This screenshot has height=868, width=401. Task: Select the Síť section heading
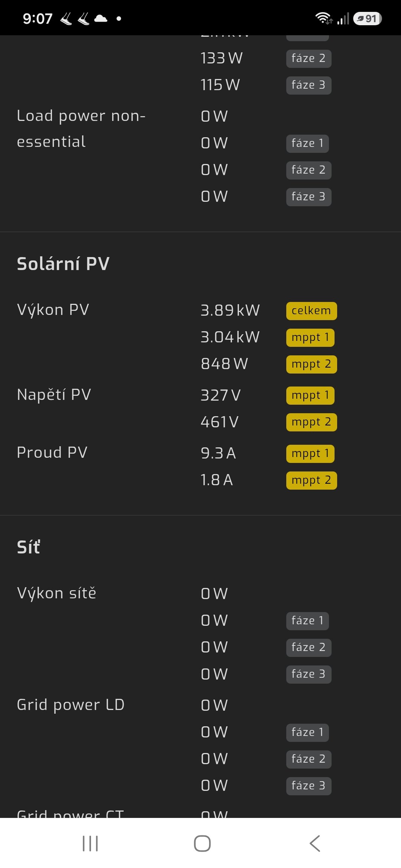click(x=29, y=547)
